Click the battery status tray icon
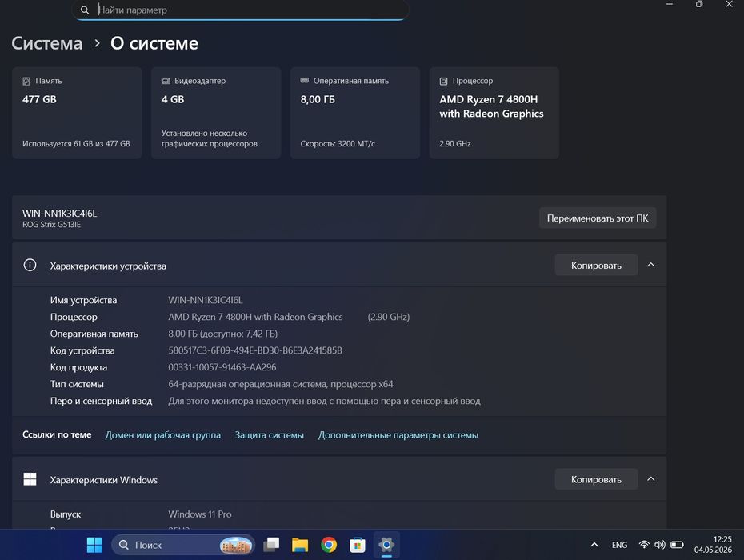This screenshot has height=560, width=744. click(x=677, y=545)
